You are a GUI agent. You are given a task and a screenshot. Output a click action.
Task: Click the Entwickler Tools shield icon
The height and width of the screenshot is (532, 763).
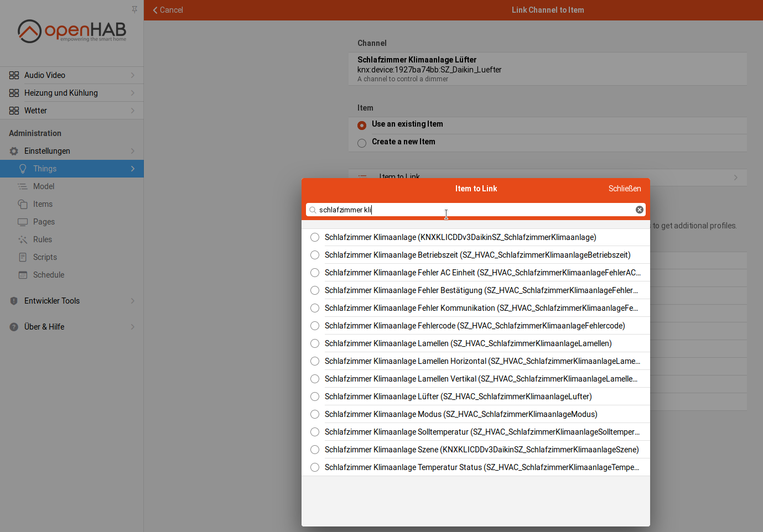click(x=14, y=301)
